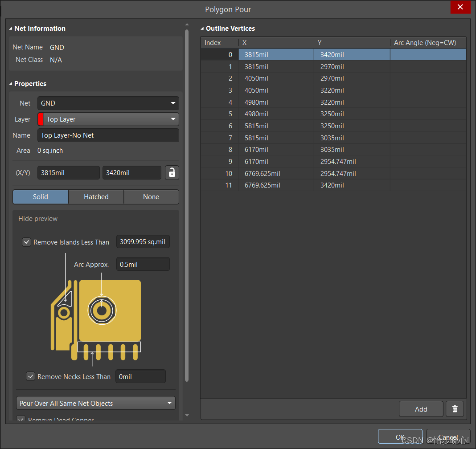Edit Remove Necks value 0mil
476x449 pixels.
point(140,376)
